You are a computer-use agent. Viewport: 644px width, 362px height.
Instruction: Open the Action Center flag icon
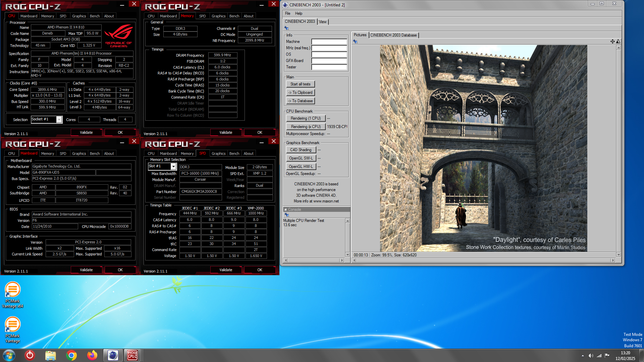[607, 356]
